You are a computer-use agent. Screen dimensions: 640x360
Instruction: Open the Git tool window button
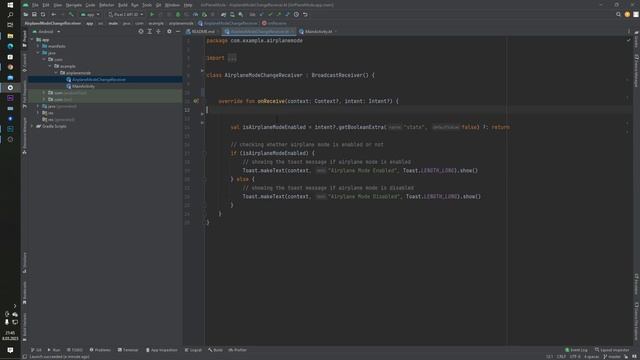click(x=36, y=350)
